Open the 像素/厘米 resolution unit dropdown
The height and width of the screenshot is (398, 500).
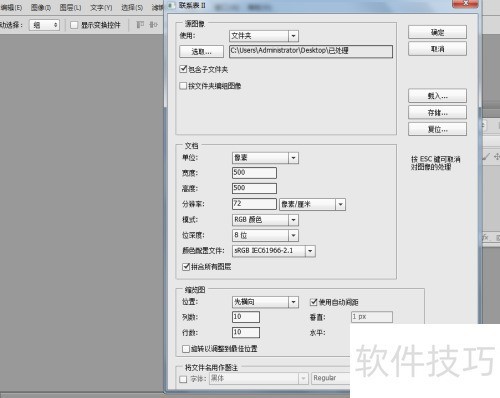[312, 204]
